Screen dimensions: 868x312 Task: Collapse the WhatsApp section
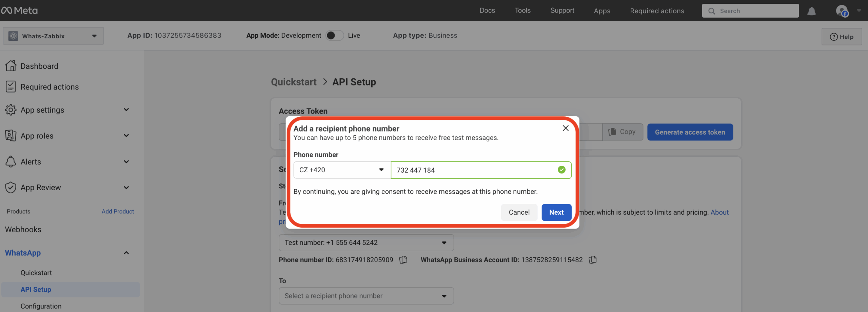[x=126, y=253]
